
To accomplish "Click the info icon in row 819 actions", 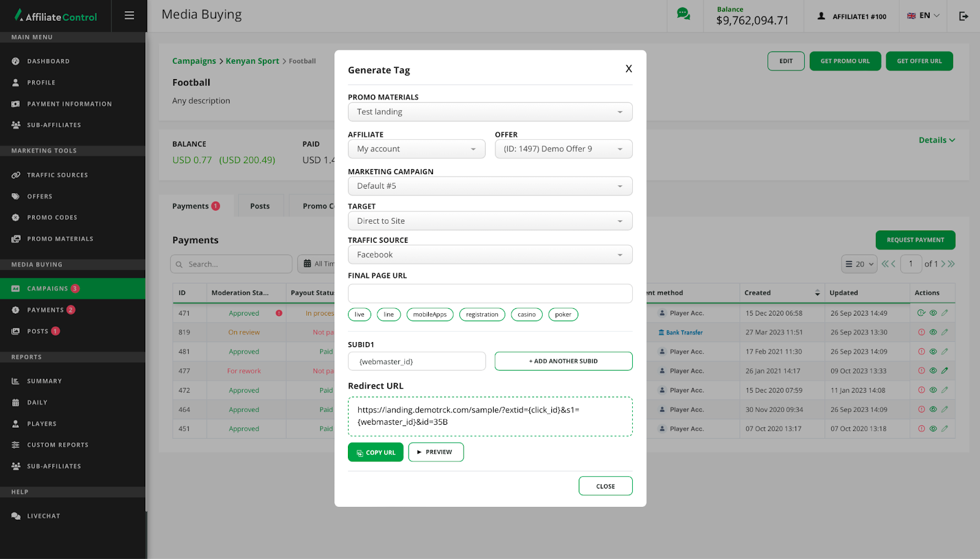I will pyautogui.click(x=921, y=332).
